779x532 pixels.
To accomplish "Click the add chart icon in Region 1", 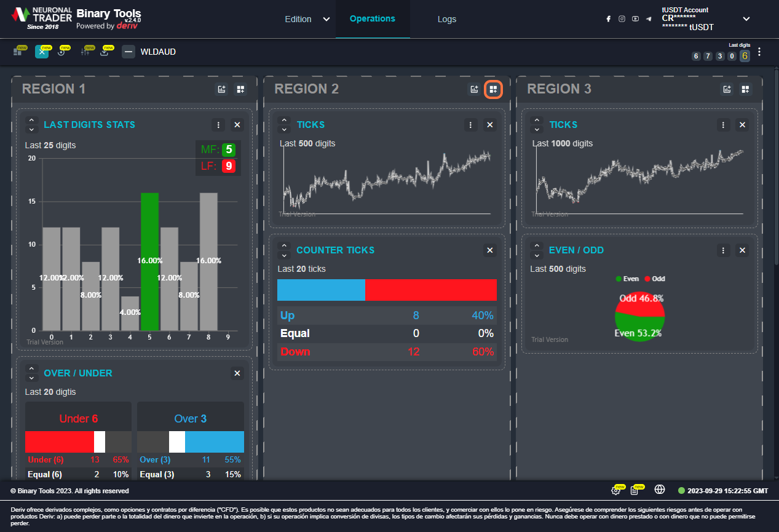I will [222, 89].
